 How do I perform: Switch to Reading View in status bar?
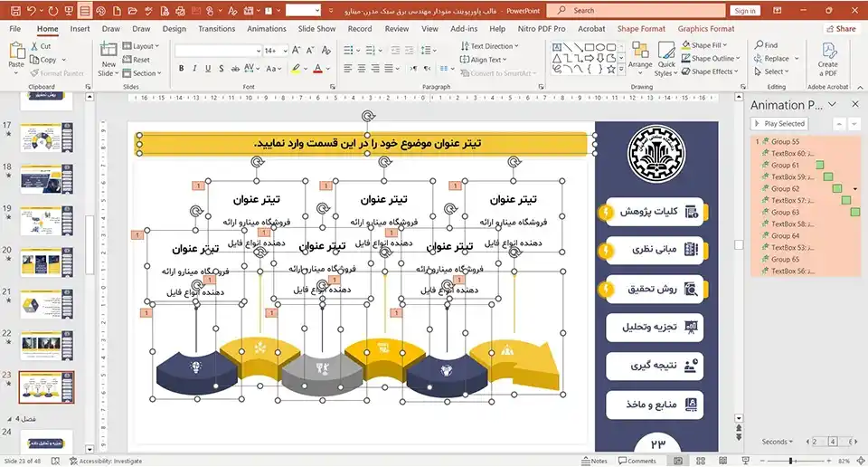pos(722,461)
